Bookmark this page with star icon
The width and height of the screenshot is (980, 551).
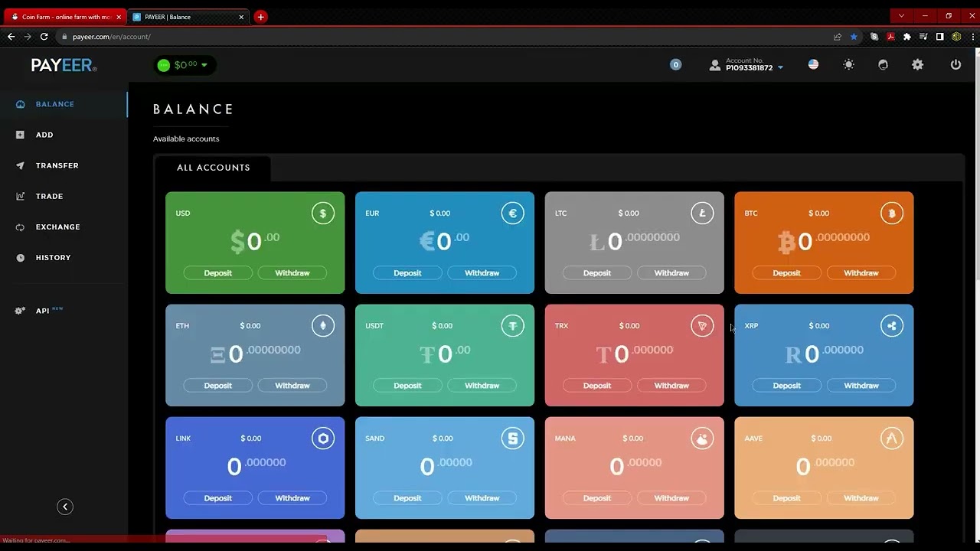pos(854,37)
